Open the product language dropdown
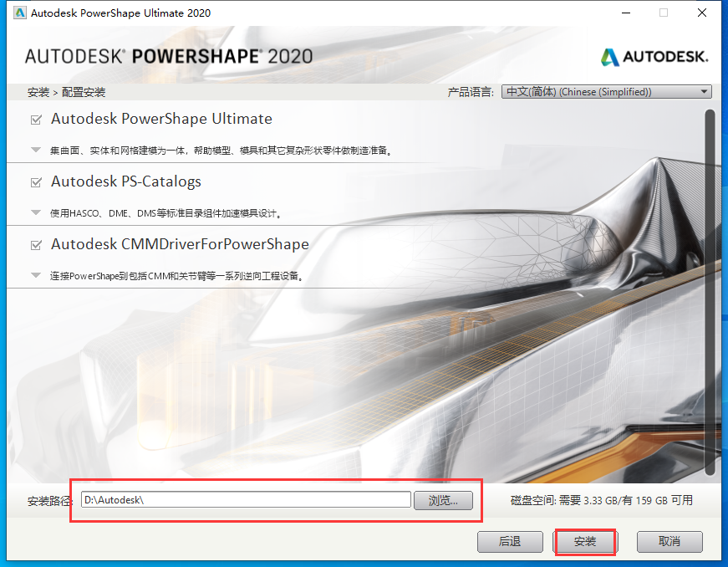 (x=606, y=92)
